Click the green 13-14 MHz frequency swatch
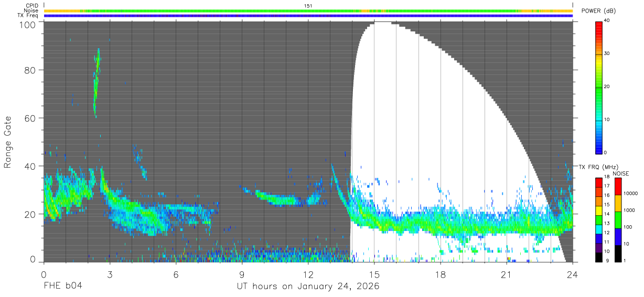This screenshot has width=644, height=297. point(599,219)
